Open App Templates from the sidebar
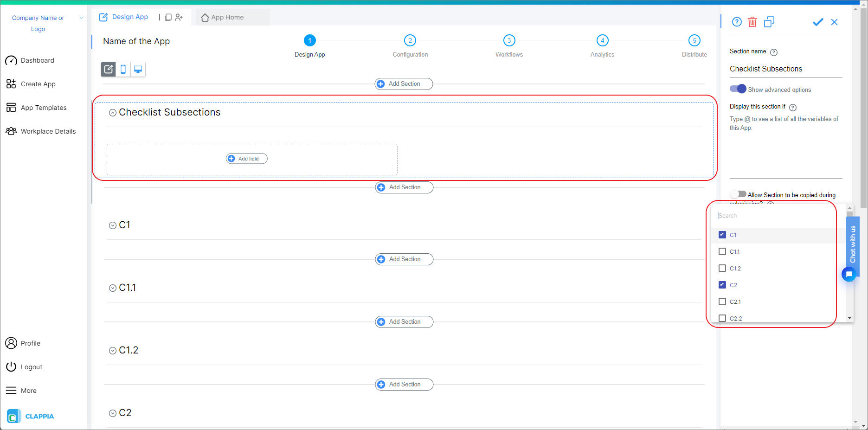 [x=43, y=107]
